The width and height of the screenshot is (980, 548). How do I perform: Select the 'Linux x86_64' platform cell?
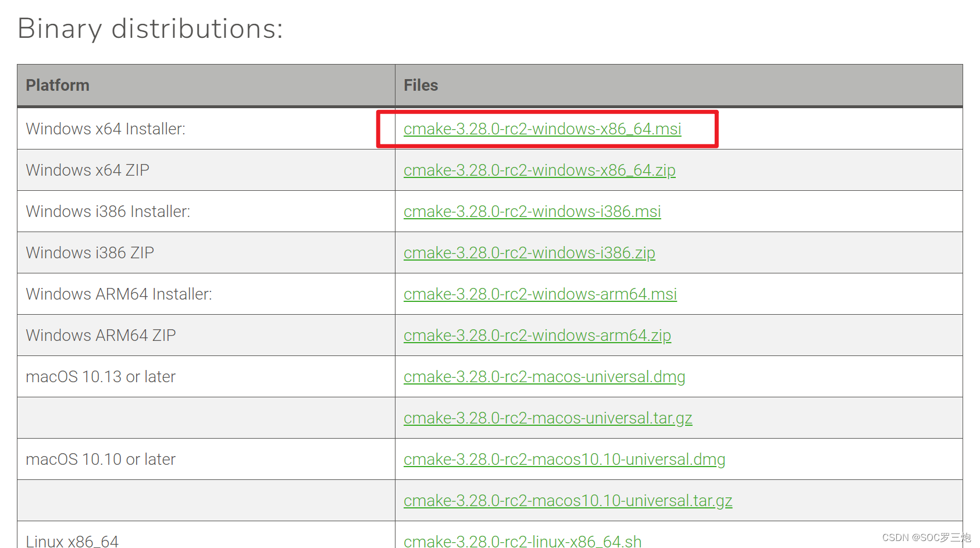pyautogui.click(x=206, y=535)
